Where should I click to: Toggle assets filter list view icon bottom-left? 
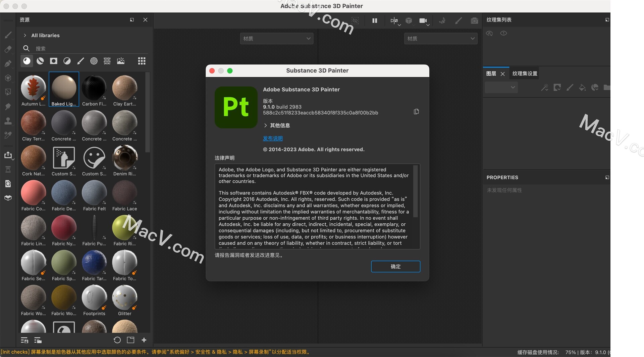tap(24, 340)
